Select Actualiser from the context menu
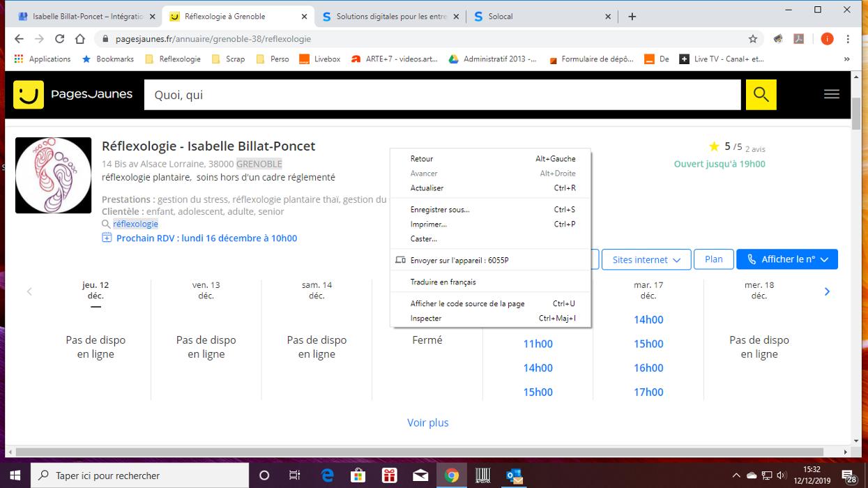Image resolution: width=868 pixels, height=488 pixels. [x=491, y=188]
